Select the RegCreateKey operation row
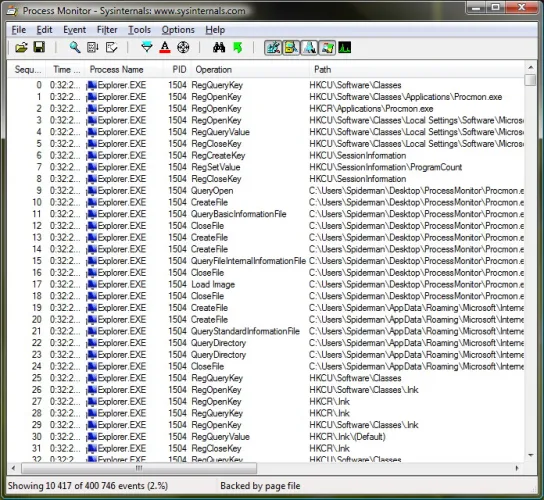The height and width of the screenshot is (500, 544). 265,155
